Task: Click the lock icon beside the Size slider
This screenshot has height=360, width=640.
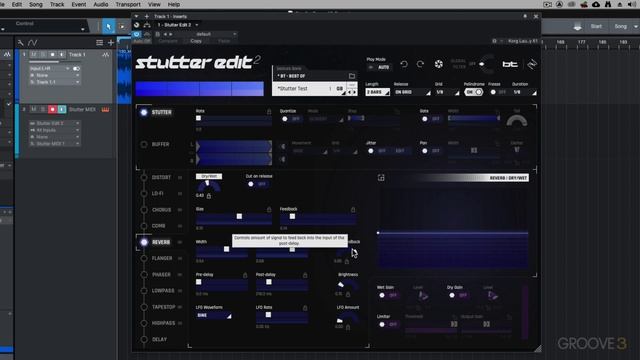Action: coord(269,209)
